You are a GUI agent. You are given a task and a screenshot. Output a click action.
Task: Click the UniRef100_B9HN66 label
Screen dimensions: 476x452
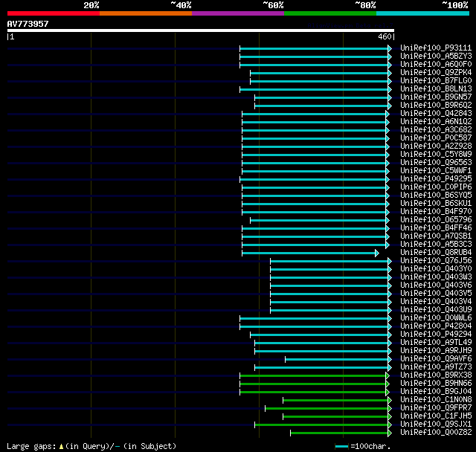(436, 384)
